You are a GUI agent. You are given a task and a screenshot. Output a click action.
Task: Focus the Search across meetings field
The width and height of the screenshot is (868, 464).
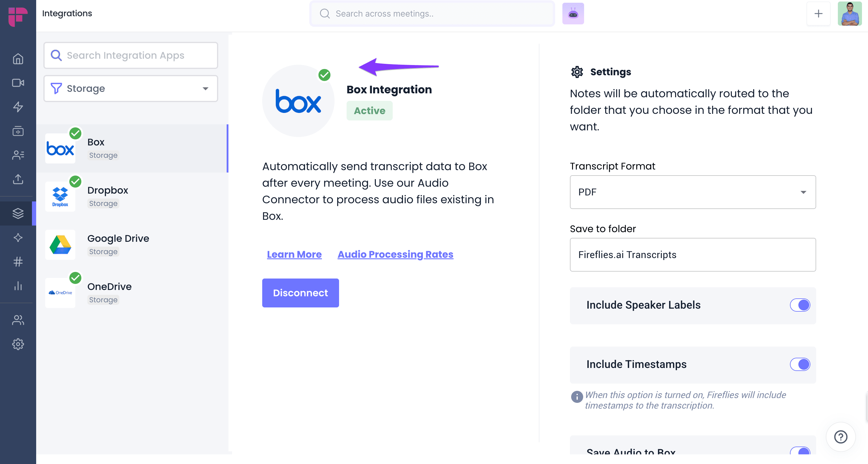[432, 14]
